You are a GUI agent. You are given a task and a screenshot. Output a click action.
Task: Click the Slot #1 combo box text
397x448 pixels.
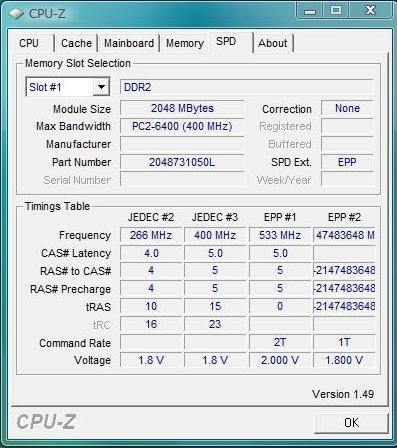pyautogui.click(x=45, y=87)
